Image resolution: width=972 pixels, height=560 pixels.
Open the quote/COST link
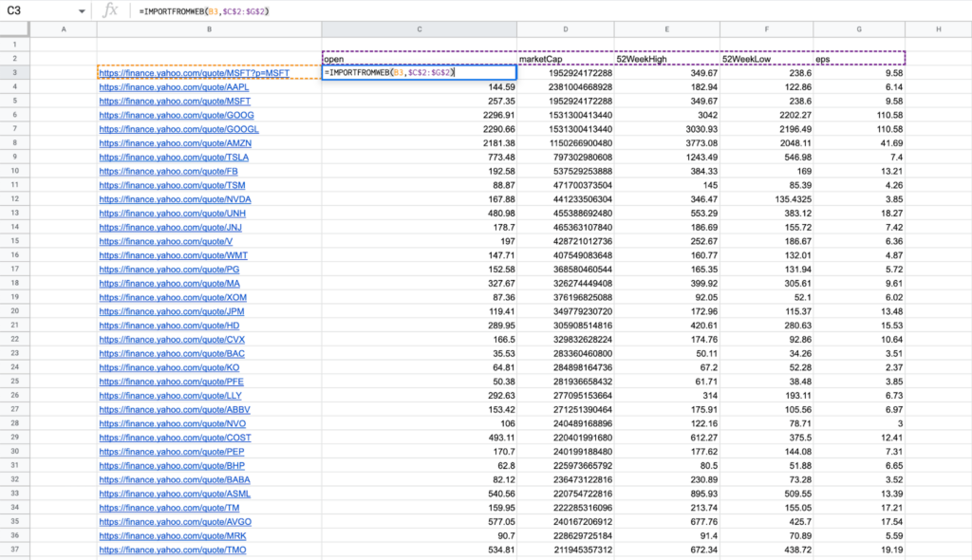point(175,438)
